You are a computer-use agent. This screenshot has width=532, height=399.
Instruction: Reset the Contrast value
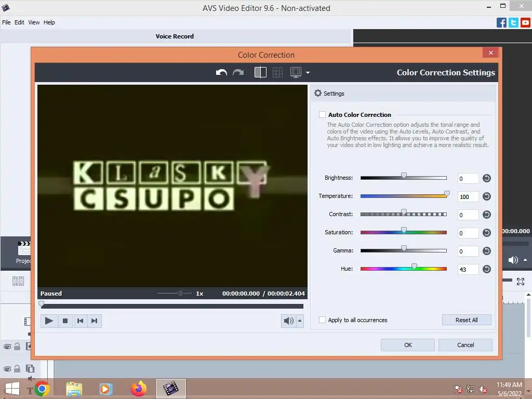[x=486, y=215]
